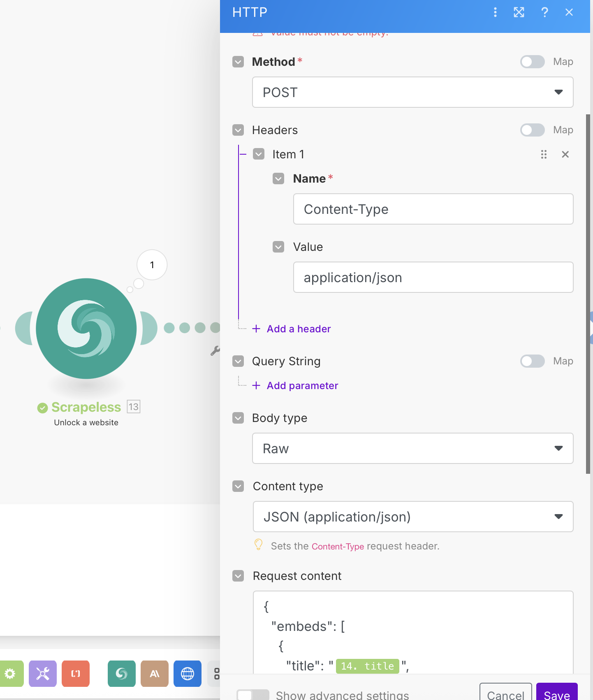
Task: Click the Scrapeless module circle
Action: (86, 328)
